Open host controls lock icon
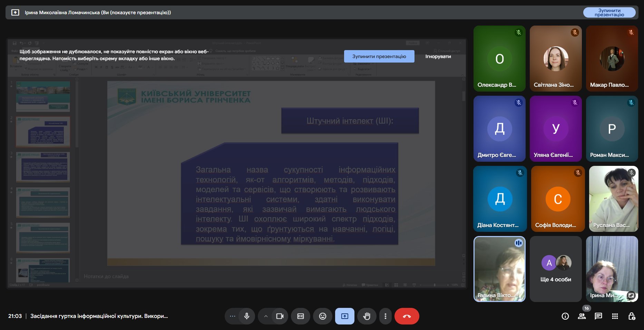644x330 pixels. [x=632, y=316]
